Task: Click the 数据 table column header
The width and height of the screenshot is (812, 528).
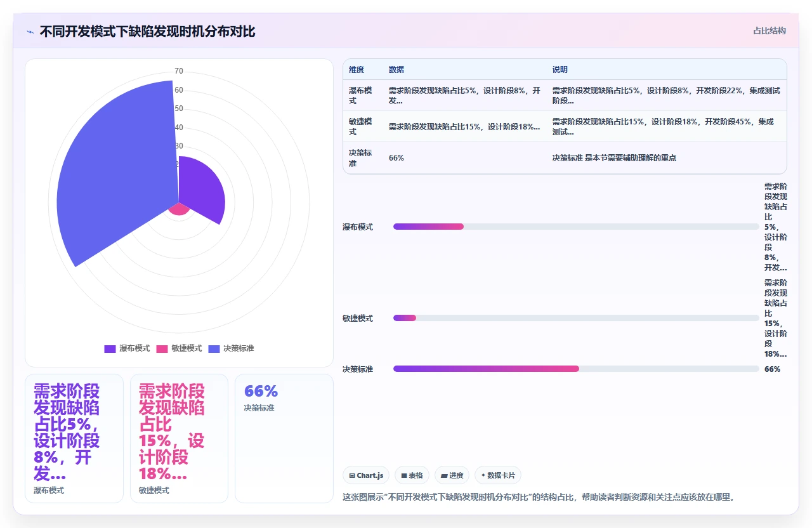Action: coord(396,70)
